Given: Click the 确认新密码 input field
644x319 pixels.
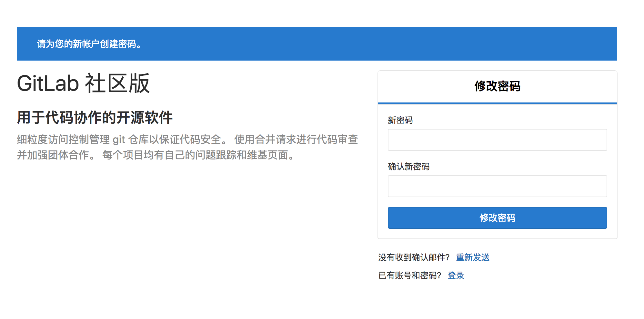Looking at the screenshot, I should coord(497,186).
